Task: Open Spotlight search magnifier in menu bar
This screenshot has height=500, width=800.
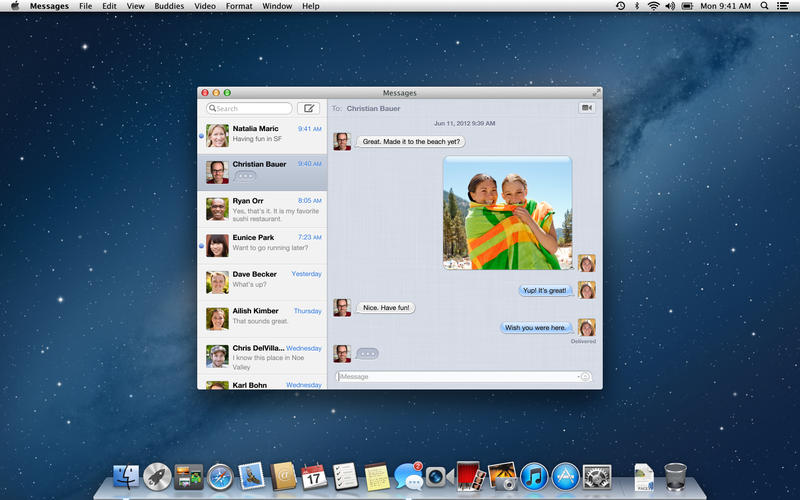Action: click(764, 6)
